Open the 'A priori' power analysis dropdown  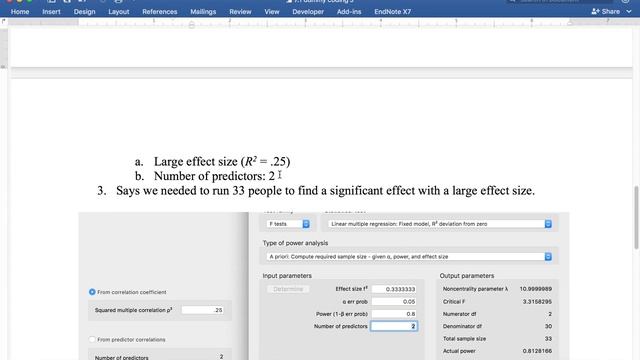[x=409, y=256]
